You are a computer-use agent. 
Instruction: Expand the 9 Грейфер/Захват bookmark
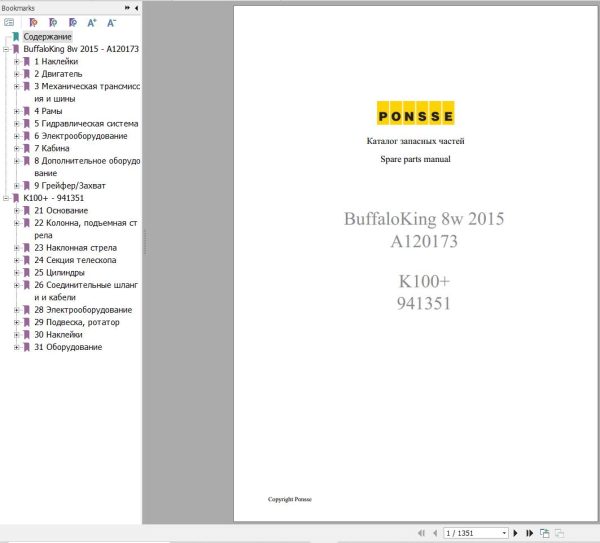16,186
